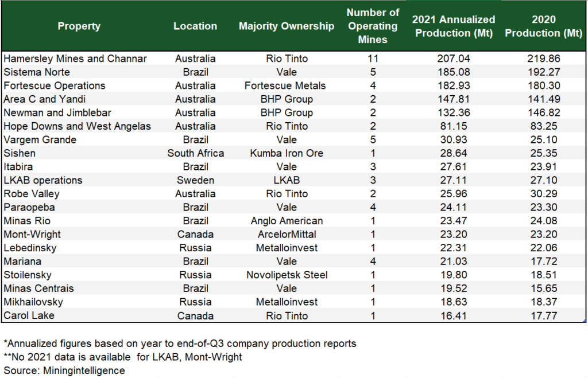Select the Lebedinsky property cell
Image resolution: width=588 pixels, height=378 pixels.
point(30,248)
